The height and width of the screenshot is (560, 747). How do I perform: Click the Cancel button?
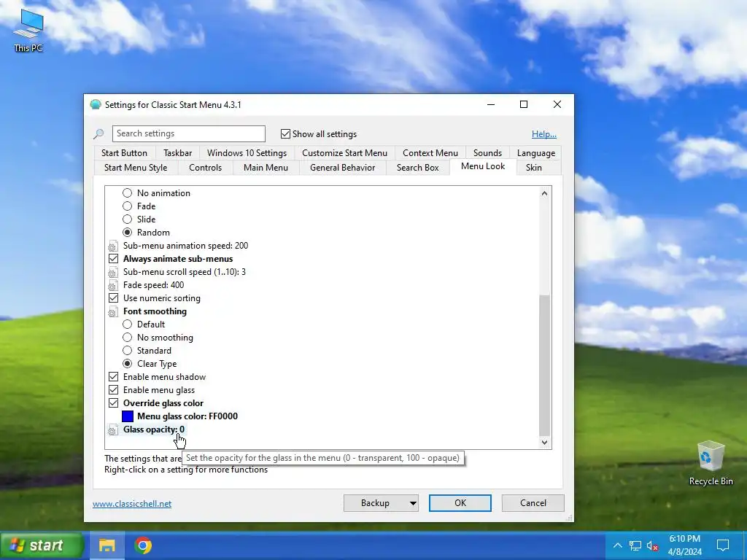[533, 503]
